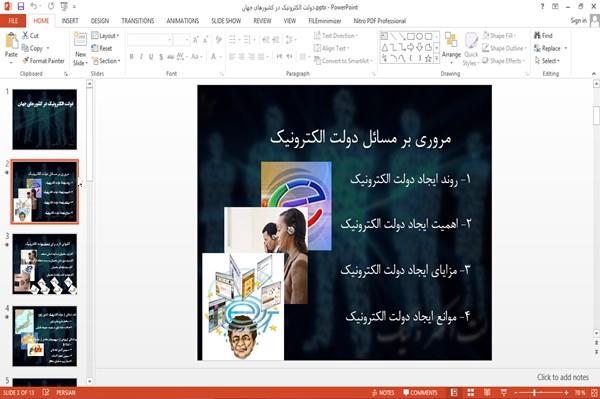The image size is (600, 399).
Task: Start slide show from beginning icon
Action: (64, 6)
